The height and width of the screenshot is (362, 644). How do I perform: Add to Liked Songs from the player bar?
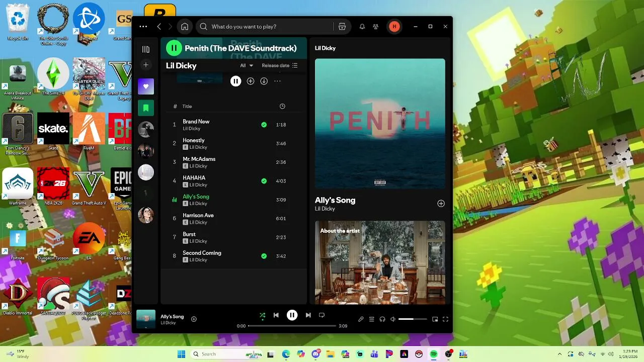click(x=194, y=319)
